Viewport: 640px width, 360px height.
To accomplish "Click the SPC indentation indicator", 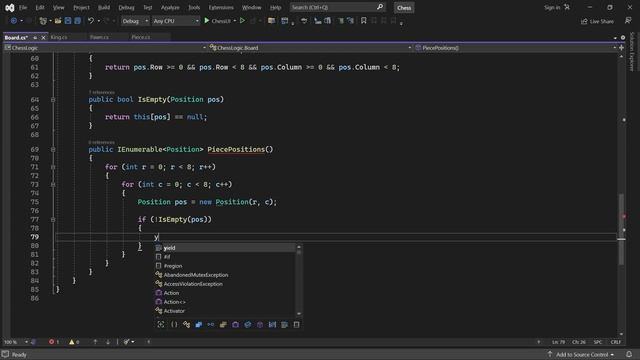I will pos(598,342).
